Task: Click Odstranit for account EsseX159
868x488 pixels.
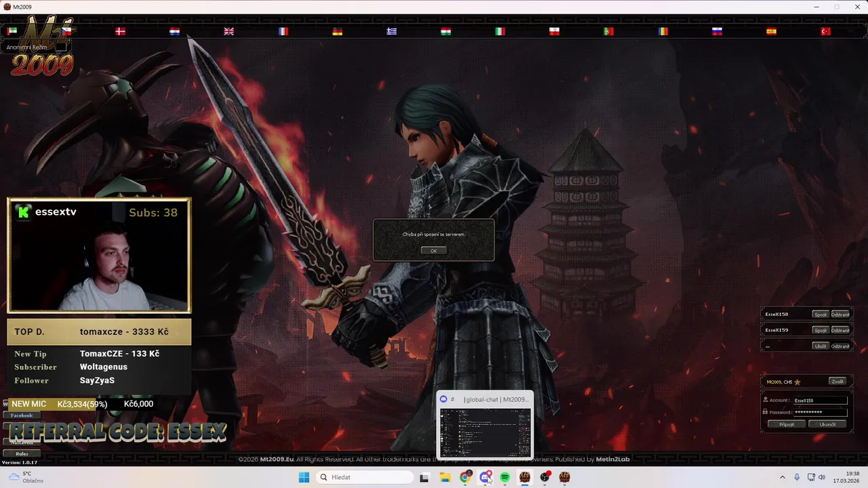Action: (x=840, y=330)
